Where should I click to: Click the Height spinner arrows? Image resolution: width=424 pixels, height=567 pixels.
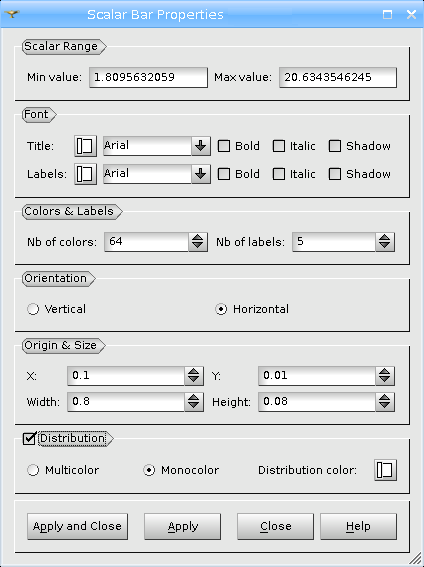coord(385,402)
